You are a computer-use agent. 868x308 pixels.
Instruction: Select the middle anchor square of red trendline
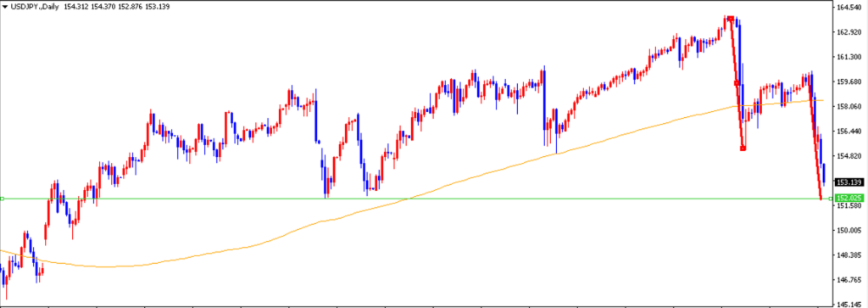tap(737, 83)
